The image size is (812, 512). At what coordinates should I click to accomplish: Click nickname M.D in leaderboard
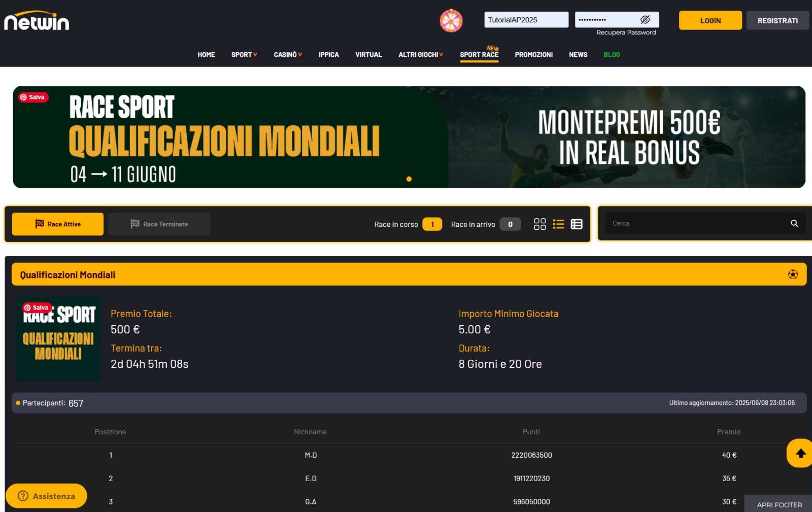[x=311, y=455]
